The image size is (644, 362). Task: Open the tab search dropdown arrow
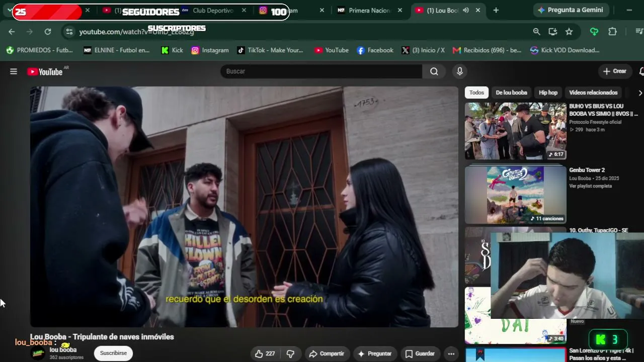click(x=10, y=10)
